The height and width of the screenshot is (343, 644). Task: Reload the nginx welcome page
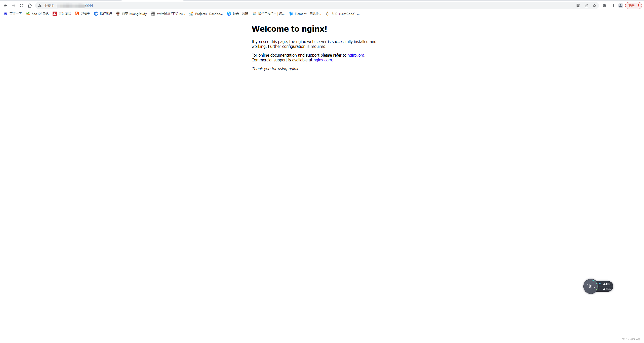click(22, 6)
